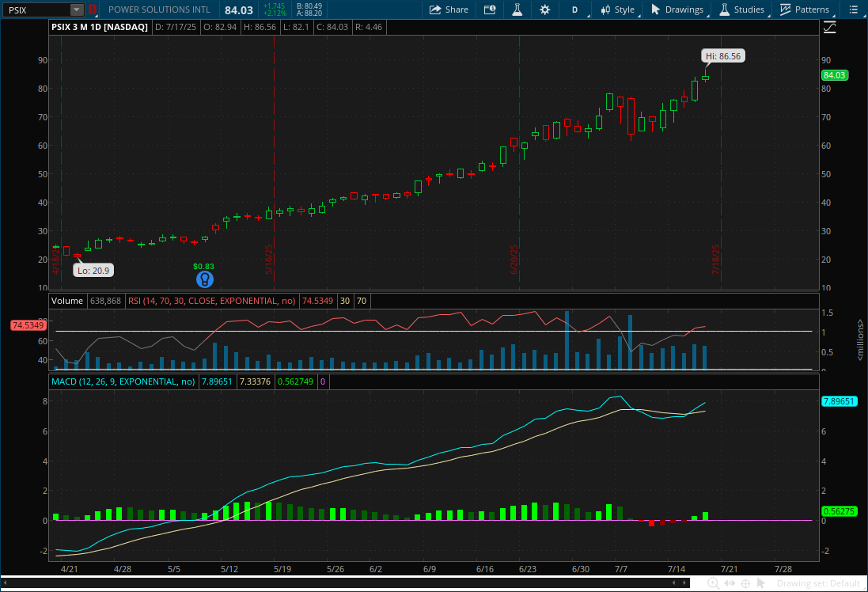
Task: Click the POWER SOLUTIONS INTL company name
Action: click(159, 9)
